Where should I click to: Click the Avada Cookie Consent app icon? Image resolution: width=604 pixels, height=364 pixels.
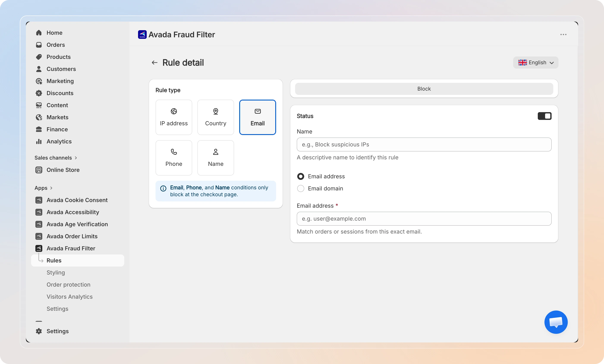(39, 200)
